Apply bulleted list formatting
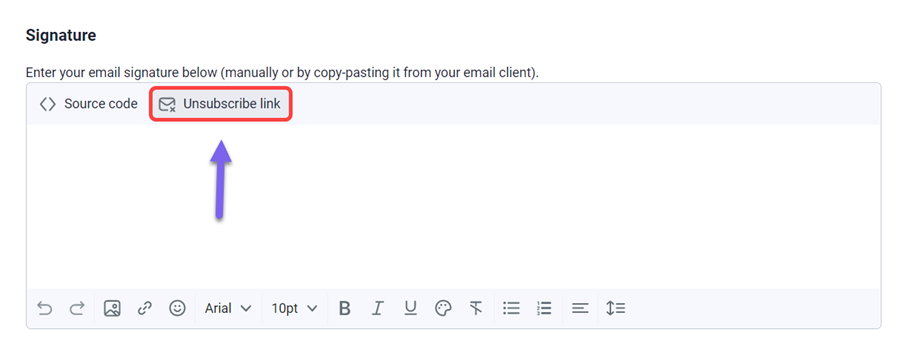This screenshot has width=900, height=364. (x=511, y=308)
